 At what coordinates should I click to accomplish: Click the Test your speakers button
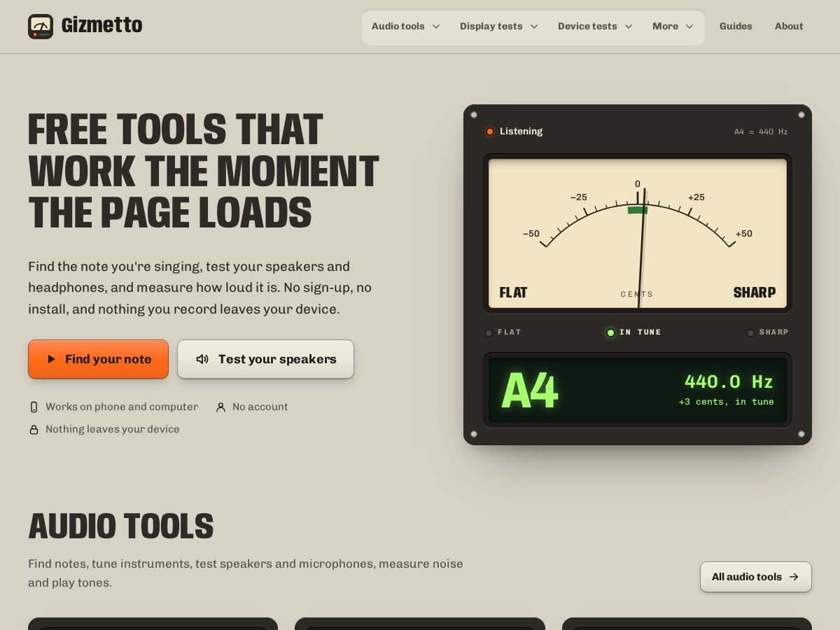click(x=265, y=359)
